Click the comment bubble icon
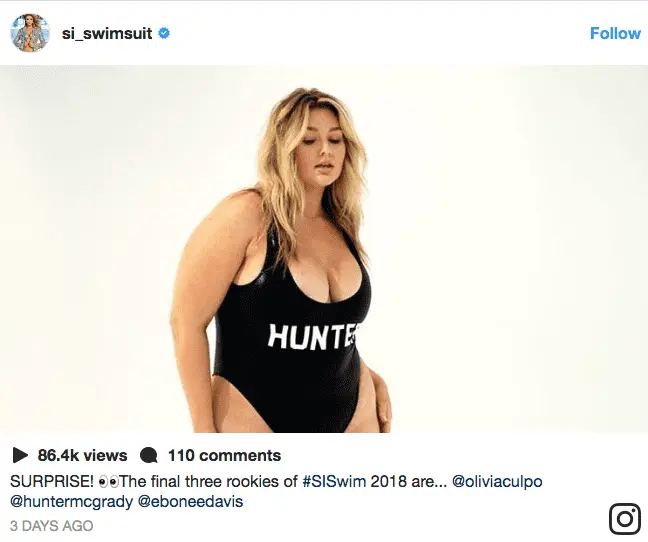 coord(150,456)
